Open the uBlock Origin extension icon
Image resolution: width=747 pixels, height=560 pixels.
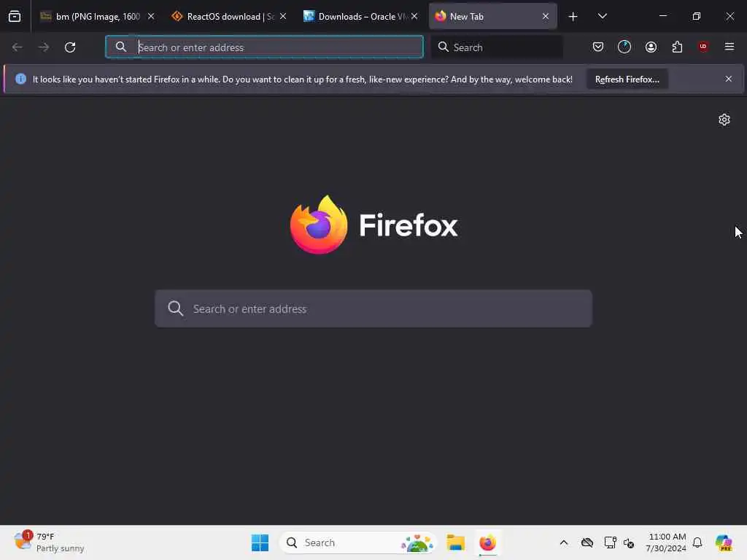coord(703,47)
